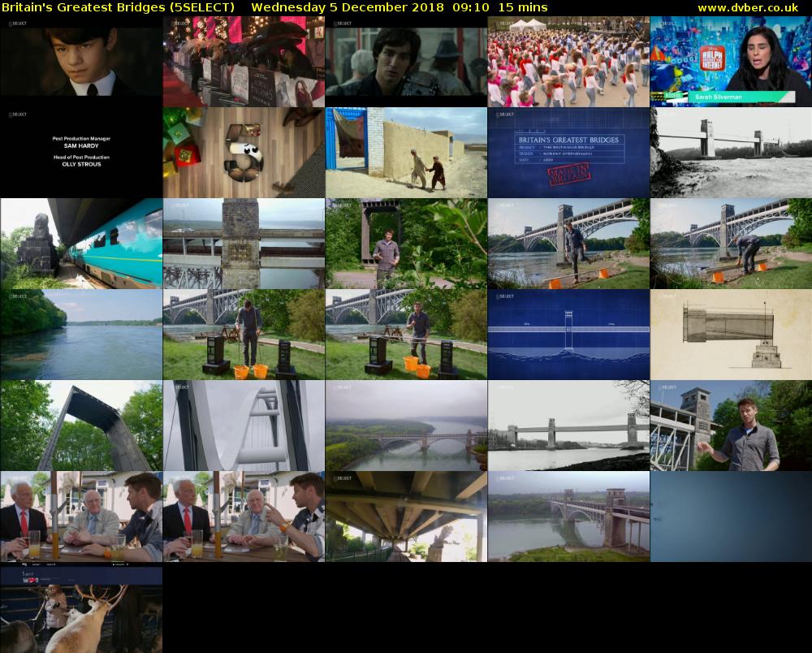
Task: Select the turquoise train thumbnail
Action: tap(81, 244)
